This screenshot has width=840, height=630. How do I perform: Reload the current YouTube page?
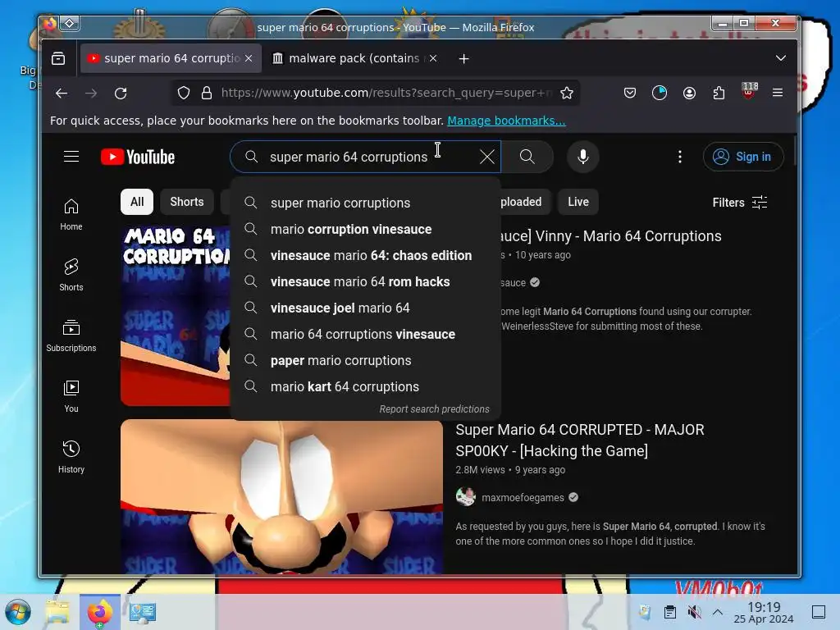121,94
